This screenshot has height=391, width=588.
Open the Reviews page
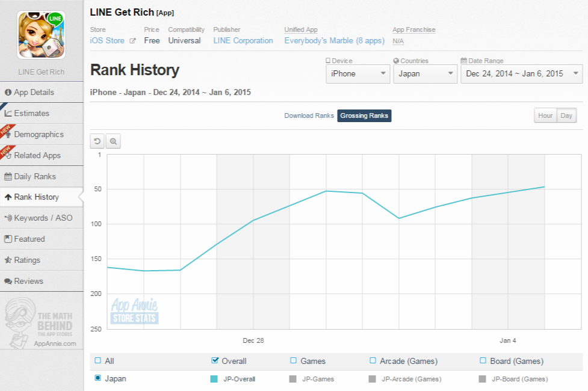(x=42, y=281)
